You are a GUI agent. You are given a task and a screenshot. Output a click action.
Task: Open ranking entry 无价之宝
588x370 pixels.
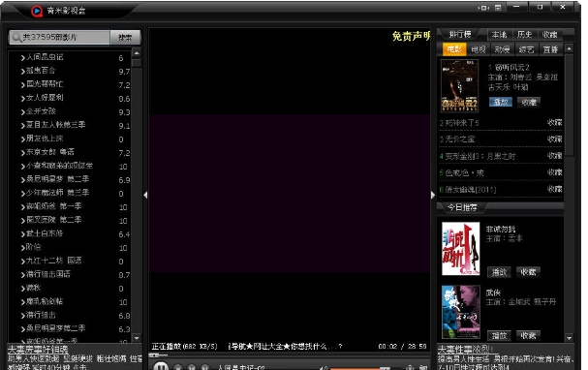[460, 139]
